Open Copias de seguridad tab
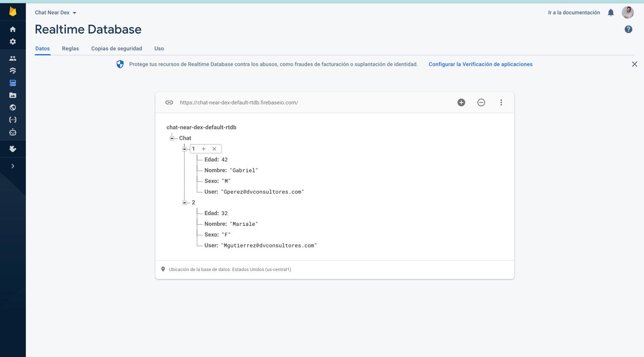 [117, 49]
